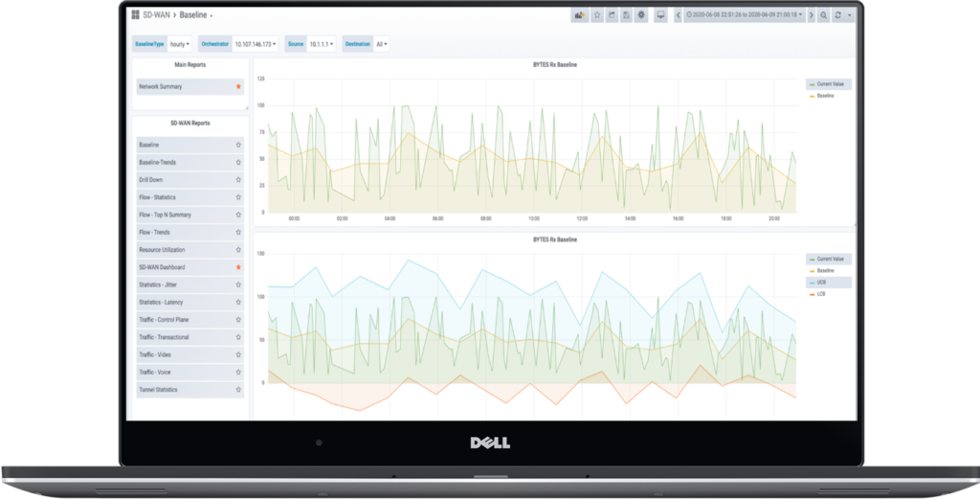980x499 pixels.
Task: Open the BaselineType hourly dropdown
Action: (x=179, y=44)
